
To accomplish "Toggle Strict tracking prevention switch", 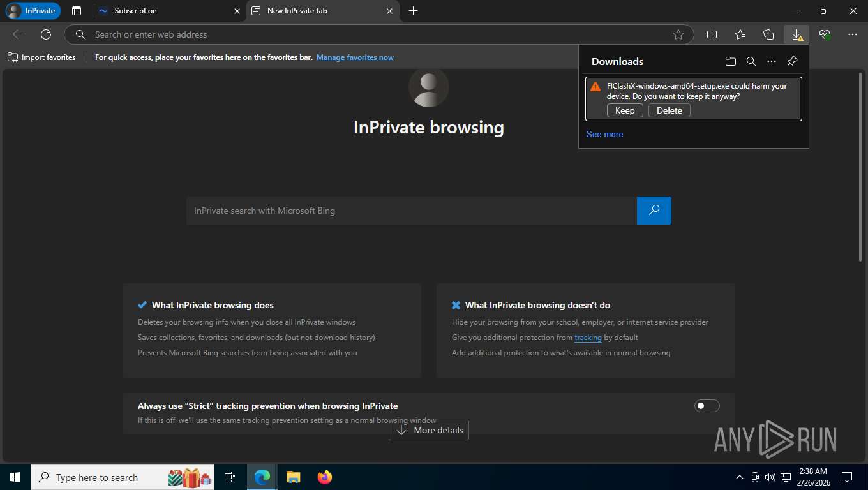I will pos(707,406).
